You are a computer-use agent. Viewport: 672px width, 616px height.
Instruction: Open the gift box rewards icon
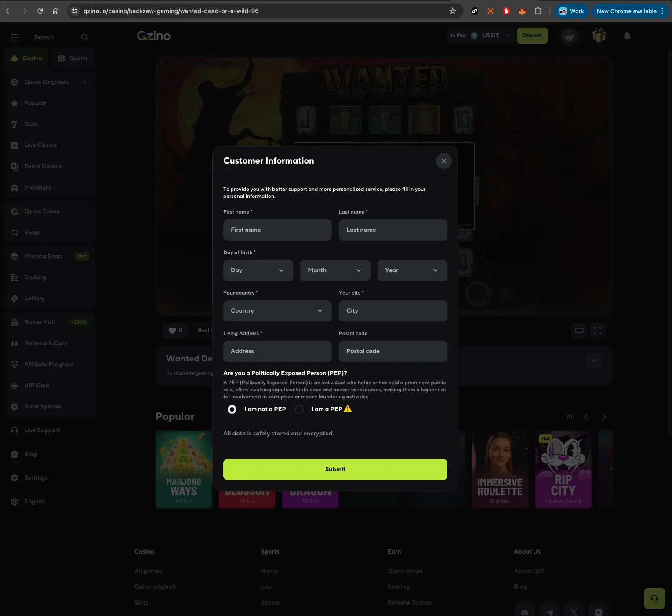[x=599, y=36]
